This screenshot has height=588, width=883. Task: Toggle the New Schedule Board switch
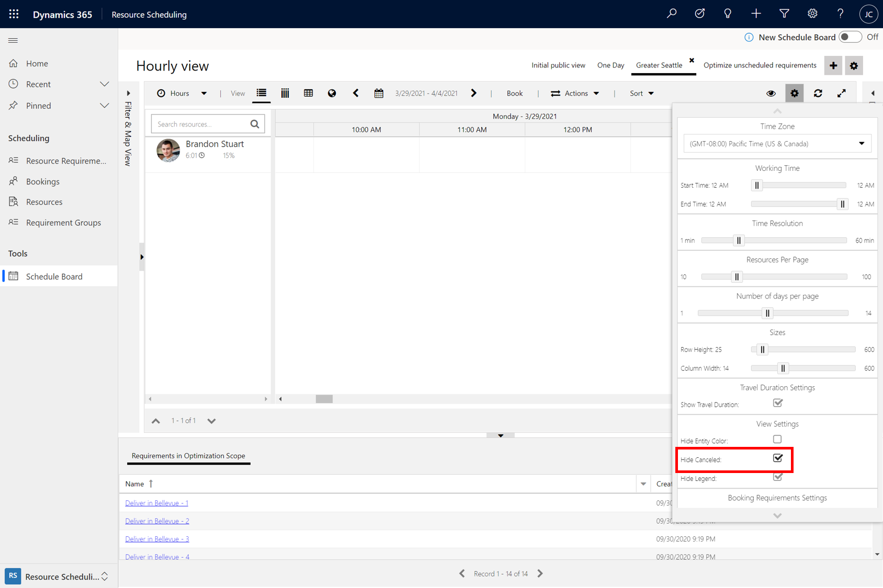click(850, 37)
